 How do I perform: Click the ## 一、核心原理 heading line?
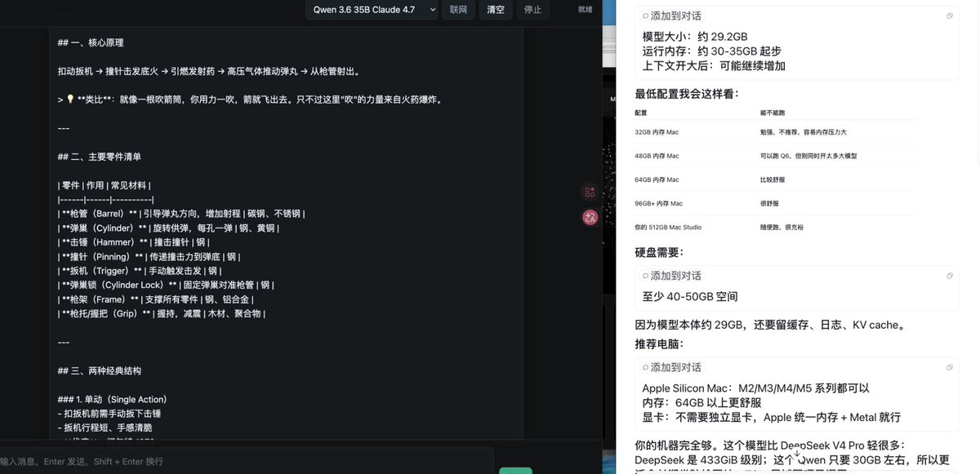point(91,42)
